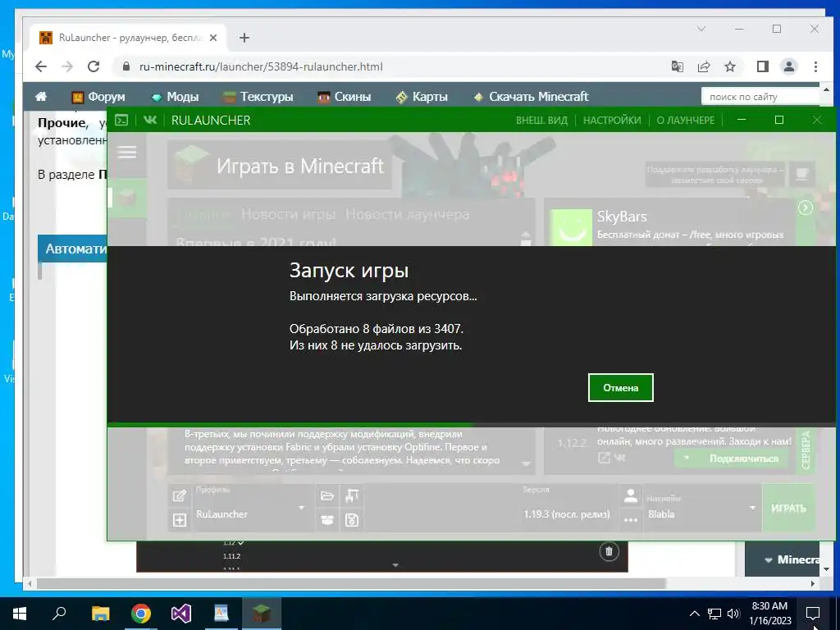This screenshot has width=840, height=630.
Task: Open О ЛАУНЧЕРЕ menu
Action: (685, 120)
